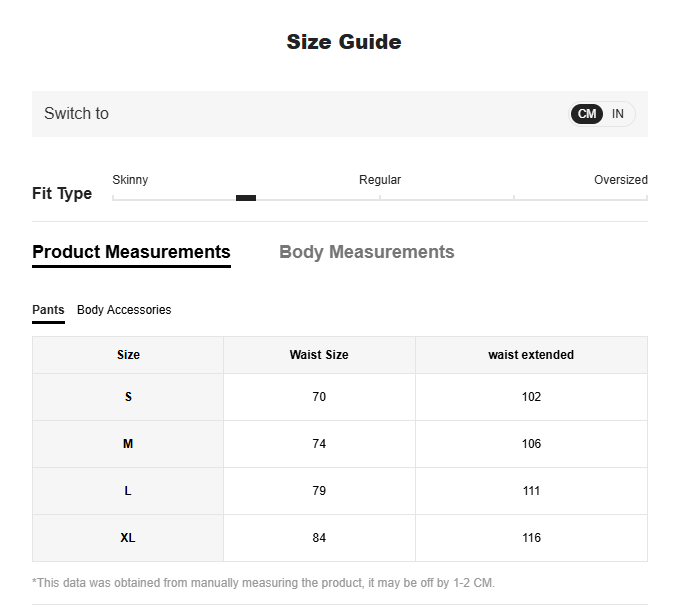Click the waist extended column header
Screen dimensions: 673x607
(531, 355)
